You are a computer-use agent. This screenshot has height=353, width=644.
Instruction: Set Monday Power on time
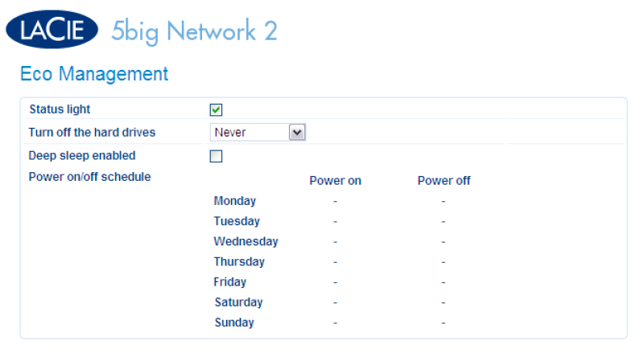tap(335, 202)
